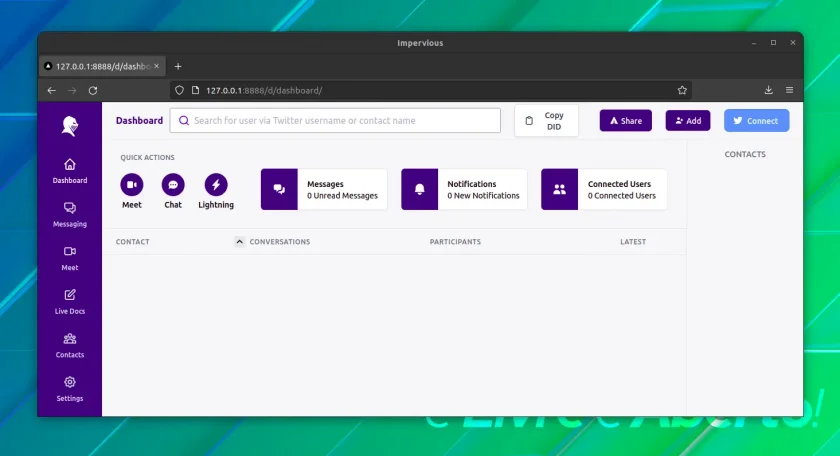Open the browser hamburger menu
The width and height of the screenshot is (840, 456).
[789, 90]
